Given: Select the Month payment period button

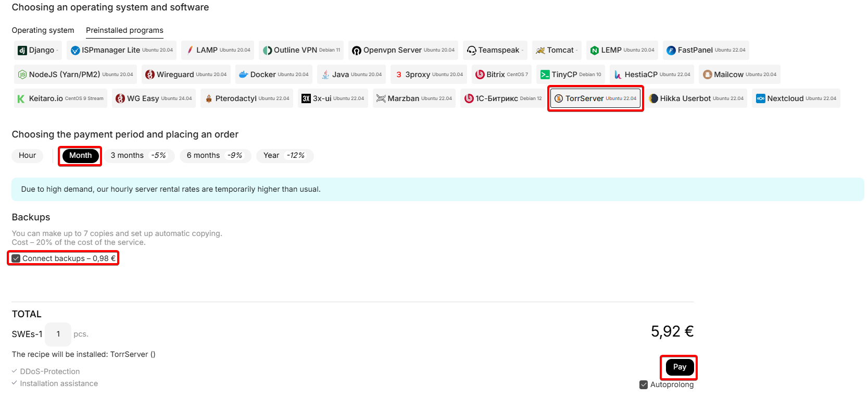Looking at the screenshot, I should pyautogui.click(x=80, y=156).
